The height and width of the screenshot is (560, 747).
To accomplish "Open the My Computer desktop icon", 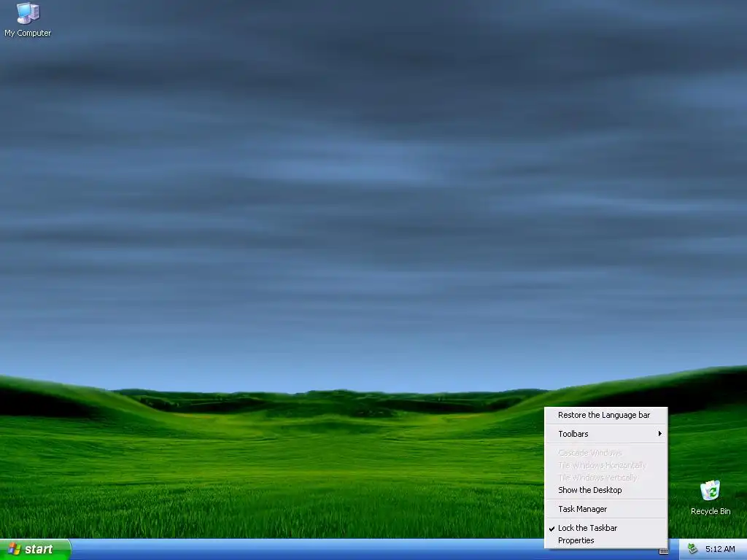I will [x=28, y=19].
